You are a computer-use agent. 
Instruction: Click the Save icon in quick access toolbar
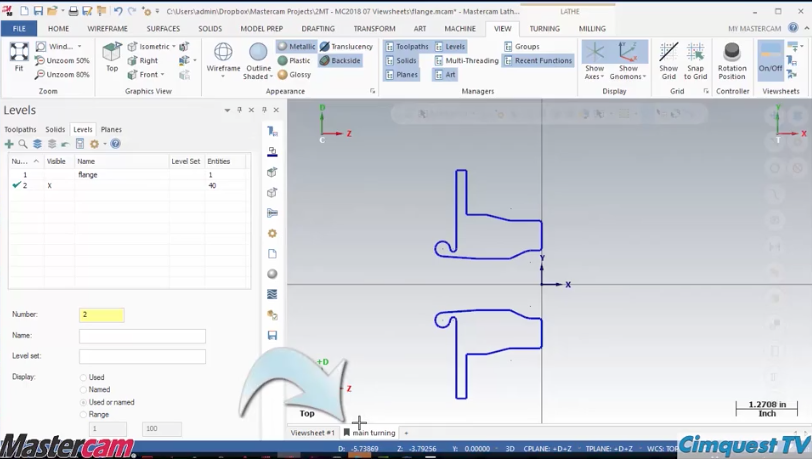(x=38, y=11)
